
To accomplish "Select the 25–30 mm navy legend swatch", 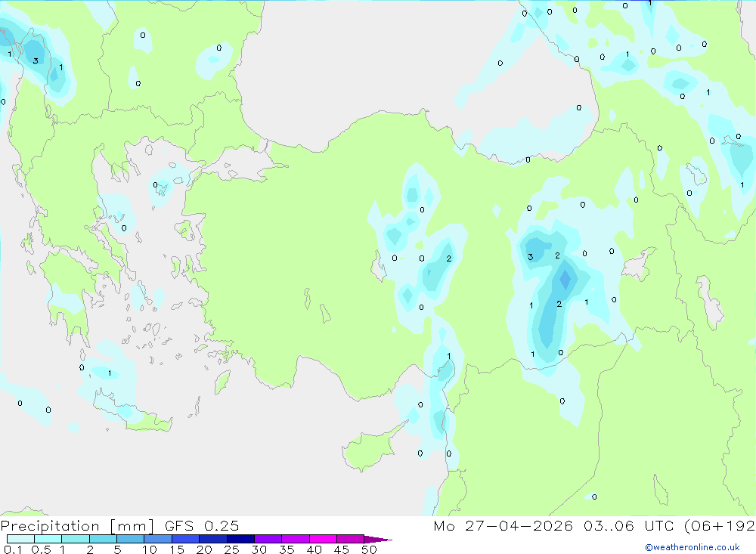I will click(240, 539).
